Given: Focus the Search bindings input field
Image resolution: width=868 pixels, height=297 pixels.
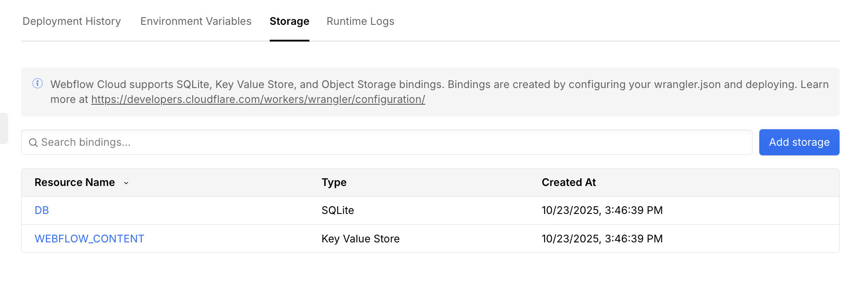Looking at the screenshot, I should [392, 143].
